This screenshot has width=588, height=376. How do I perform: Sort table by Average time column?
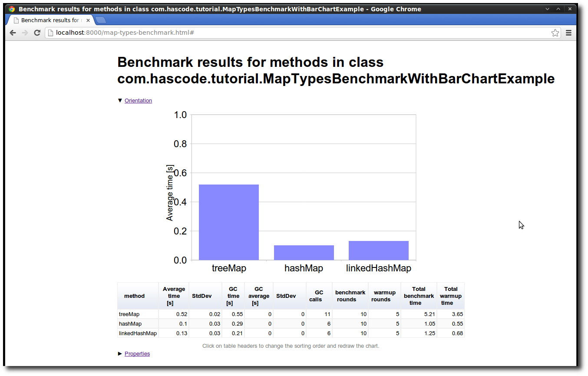coord(174,296)
